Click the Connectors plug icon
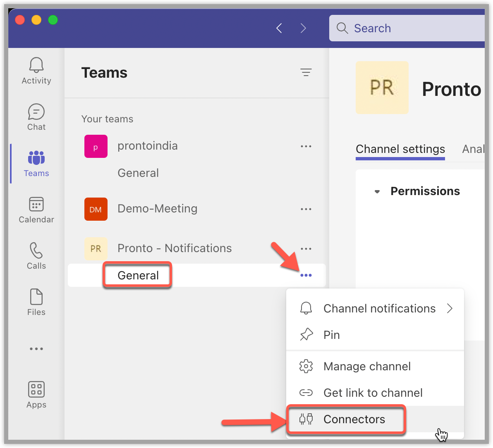The image size is (493, 448). pyautogui.click(x=306, y=419)
